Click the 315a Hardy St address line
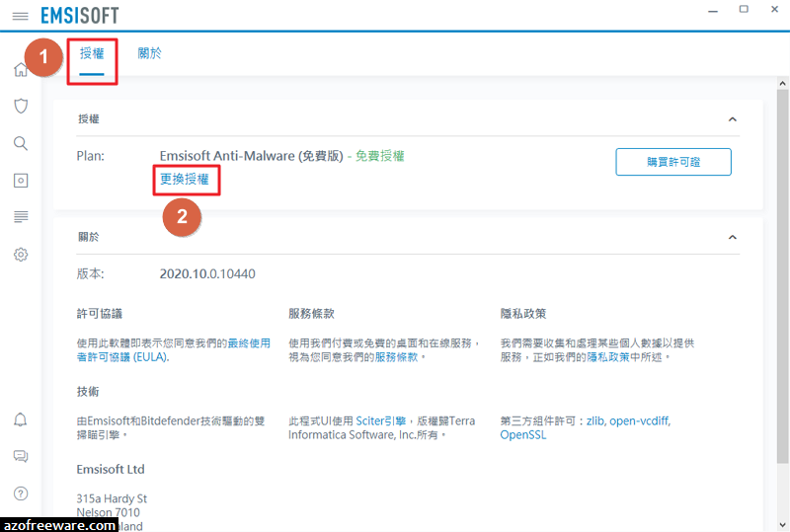Image resolution: width=790 pixels, height=532 pixels. pyautogui.click(x=112, y=498)
